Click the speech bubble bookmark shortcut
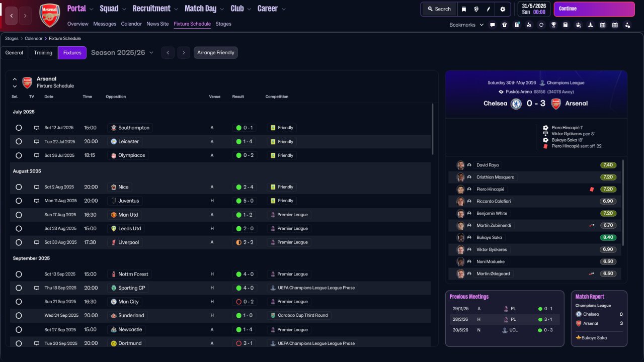 493,25
